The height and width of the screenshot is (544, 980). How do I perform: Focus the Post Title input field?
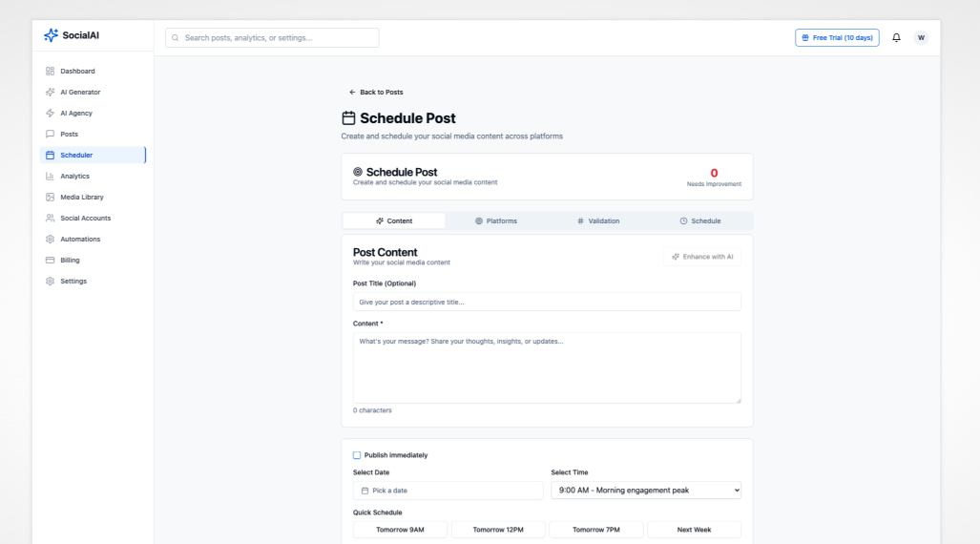pyautogui.click(x=547, y=302)
